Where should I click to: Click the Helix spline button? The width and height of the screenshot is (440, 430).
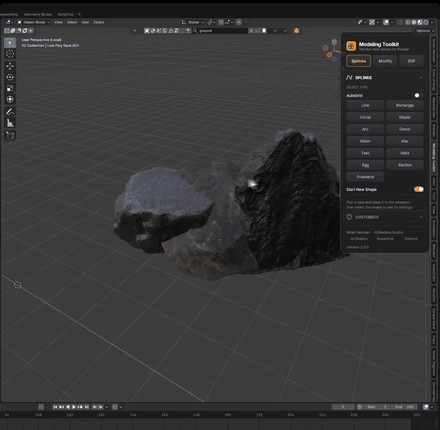tap(405, 153)
